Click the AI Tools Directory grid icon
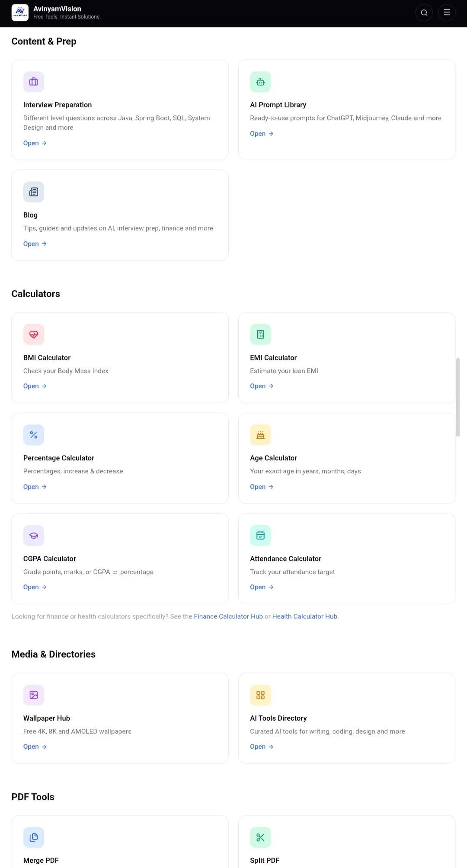This screenshot has width=467, height=868. 260,695
